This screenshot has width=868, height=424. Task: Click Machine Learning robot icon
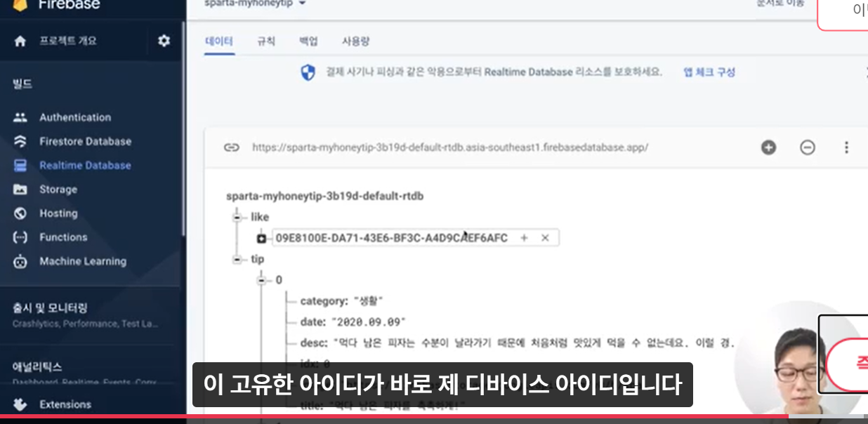pos(20,261)
